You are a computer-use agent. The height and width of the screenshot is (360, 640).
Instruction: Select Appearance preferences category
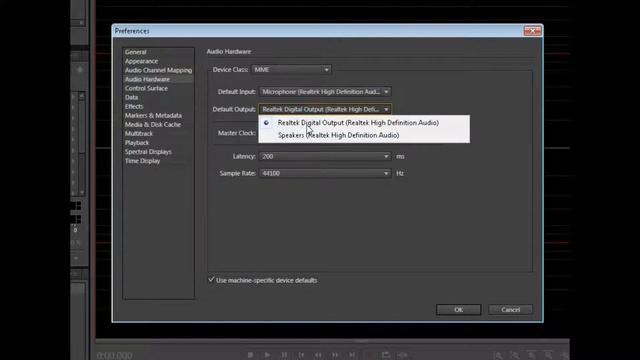point(141,61)
